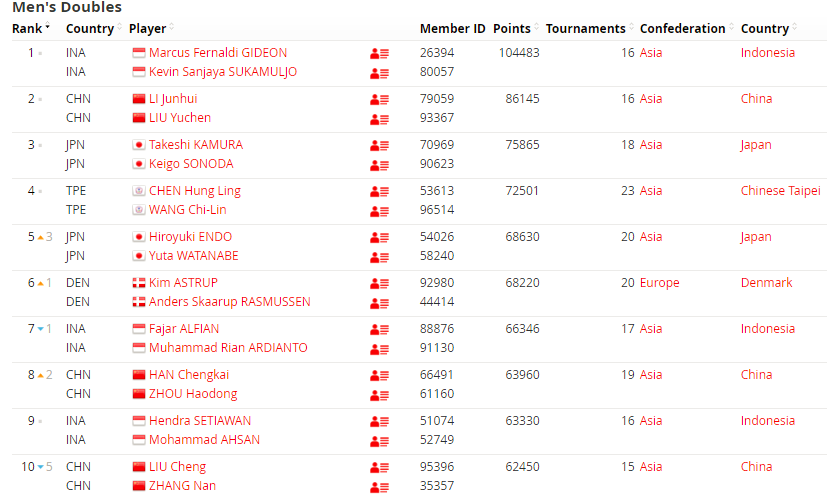The width and height of the screenshot is (835, 497).
Task: Sort by Tournaments column header
Action: 588,28
